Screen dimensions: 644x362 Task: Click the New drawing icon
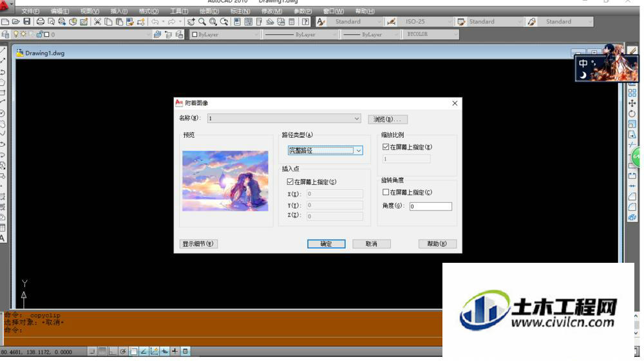(x=5, y=21)
